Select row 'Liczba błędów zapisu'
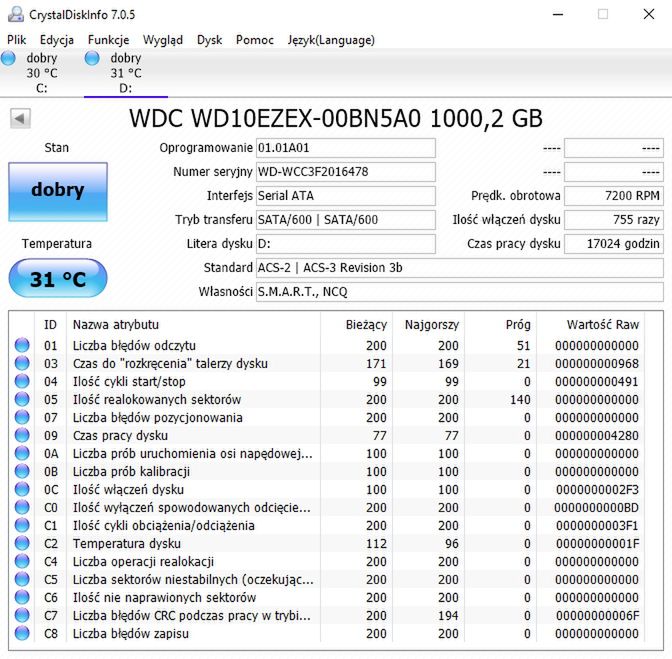The height and width of the screenshot is (659, 672). click(x=327, y=633)
